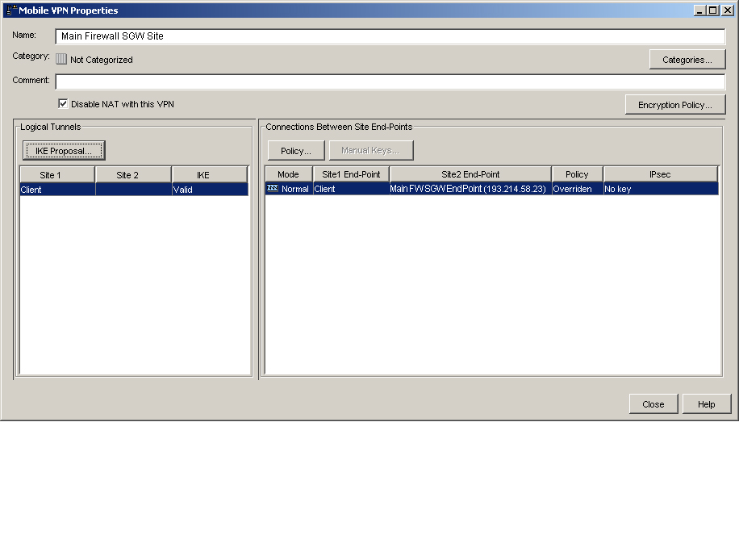Toggle Disable NAT with this VPN checkbox

coord(63,104)
